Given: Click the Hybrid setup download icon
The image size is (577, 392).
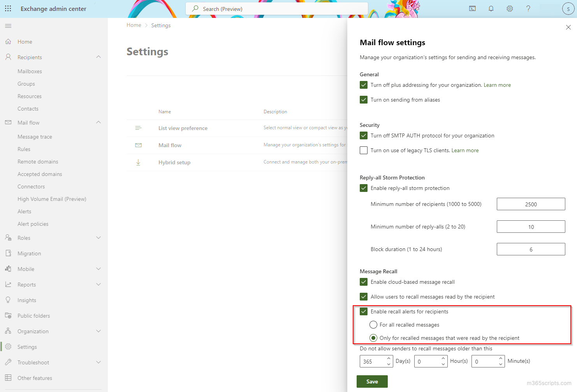Looking at the screenshot, I should [138, 162].
